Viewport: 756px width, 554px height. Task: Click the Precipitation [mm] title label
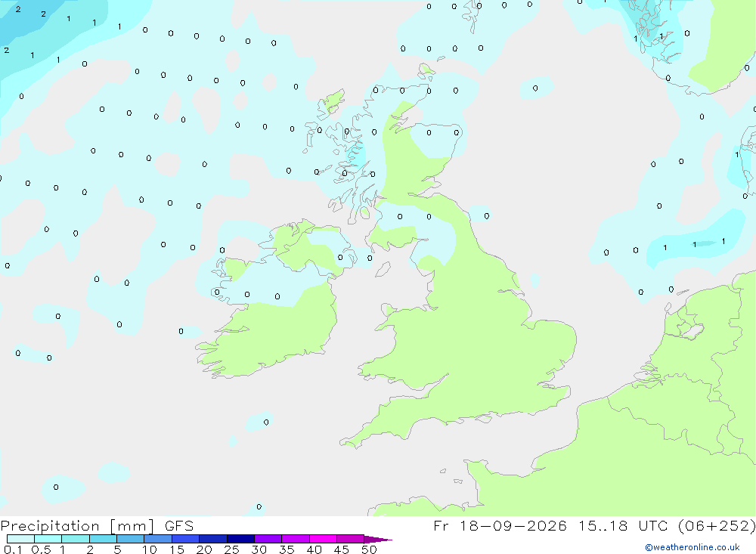pyautogui.click(x=77, y=526)
